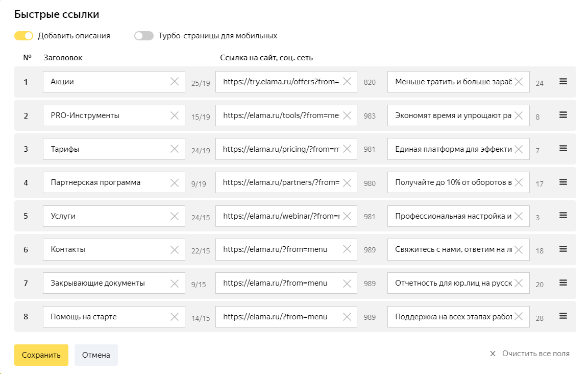
Task: Clear the Акции title field
Action: coord(174,82)
